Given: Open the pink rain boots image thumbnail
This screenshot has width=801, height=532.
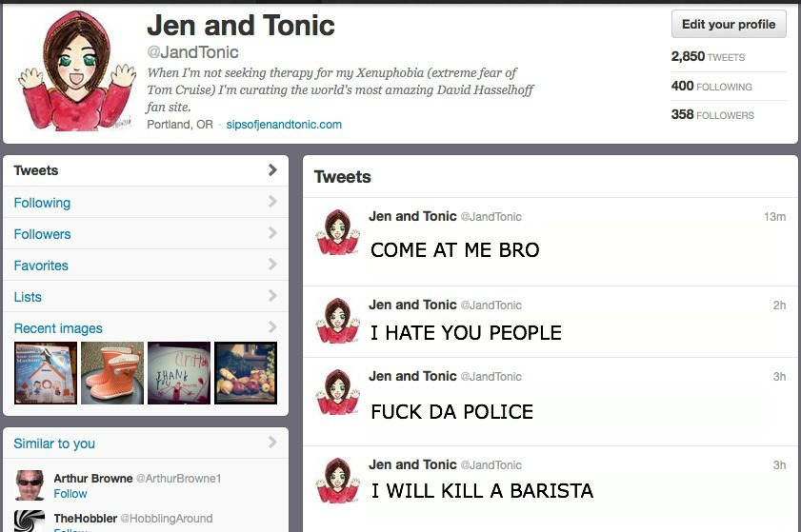Looking at the screenshot, I should click(112, 373).
